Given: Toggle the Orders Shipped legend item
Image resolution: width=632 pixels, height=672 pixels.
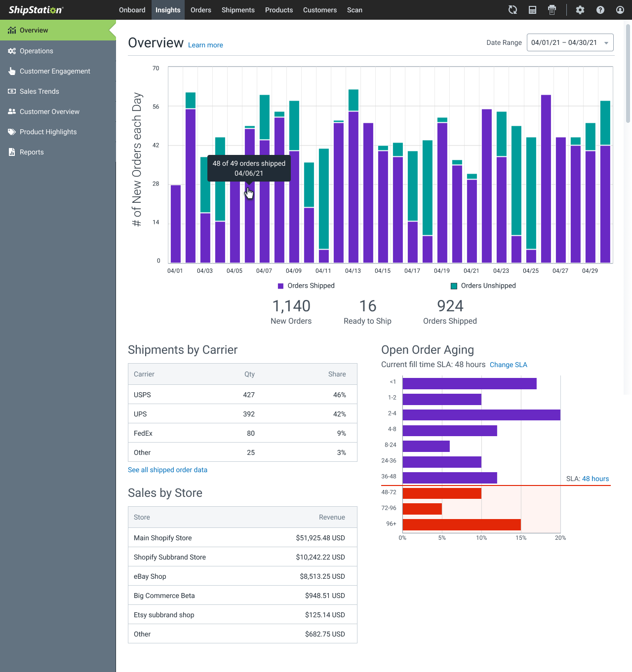Looking at the screenshot, I should (x=306, y=286).
